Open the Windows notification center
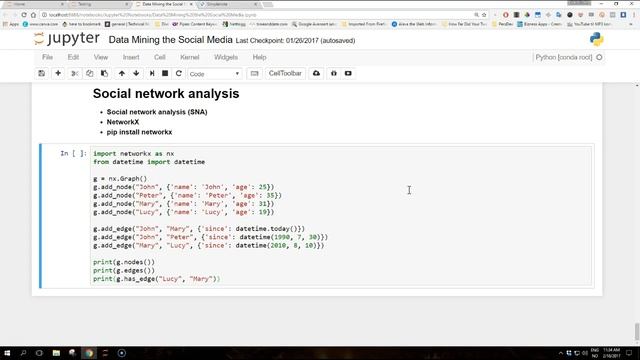The width and height of the screenshot is (640, 360). click(629, 353)
